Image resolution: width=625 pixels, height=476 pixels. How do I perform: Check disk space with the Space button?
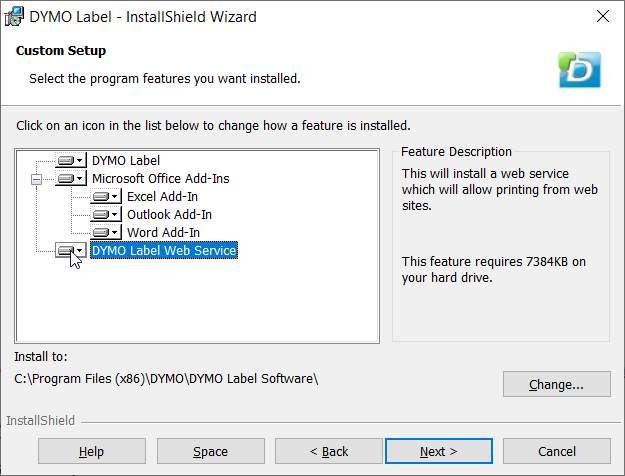(x=210, y=451)
